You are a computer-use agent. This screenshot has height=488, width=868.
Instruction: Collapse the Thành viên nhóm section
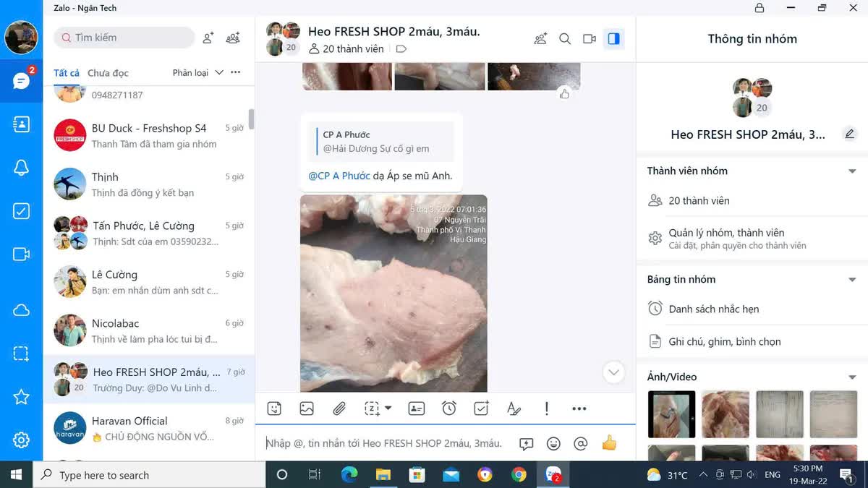click(x=852, y=171)
